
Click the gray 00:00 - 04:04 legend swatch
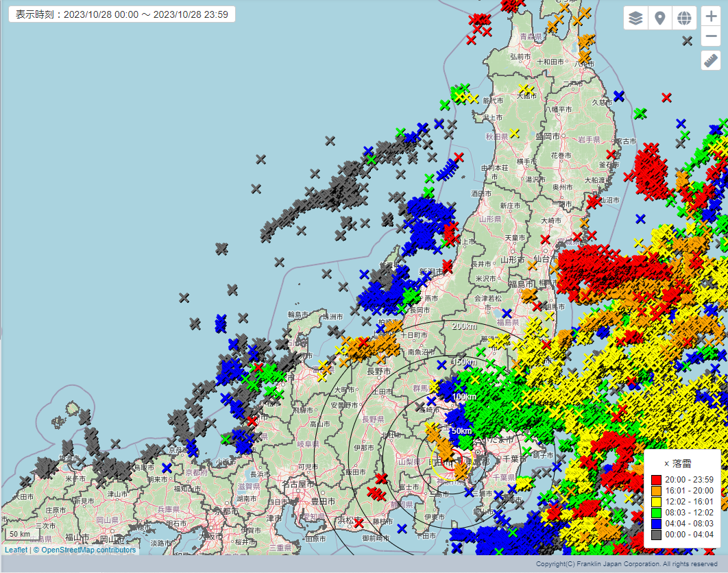[x=657, y=535]
